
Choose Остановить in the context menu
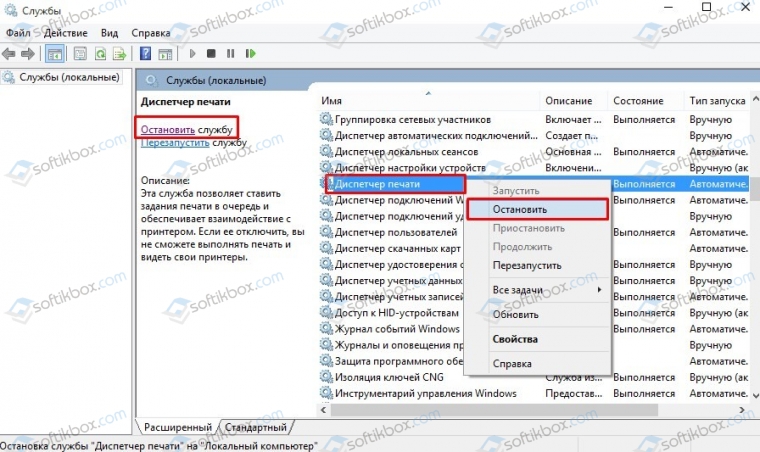pos(537,209)
